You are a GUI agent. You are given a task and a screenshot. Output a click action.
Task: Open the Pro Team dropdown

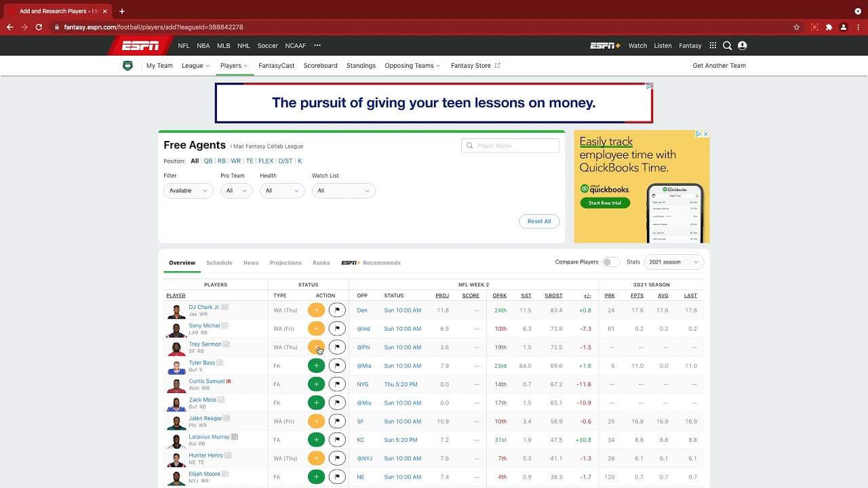coord(237,190)
